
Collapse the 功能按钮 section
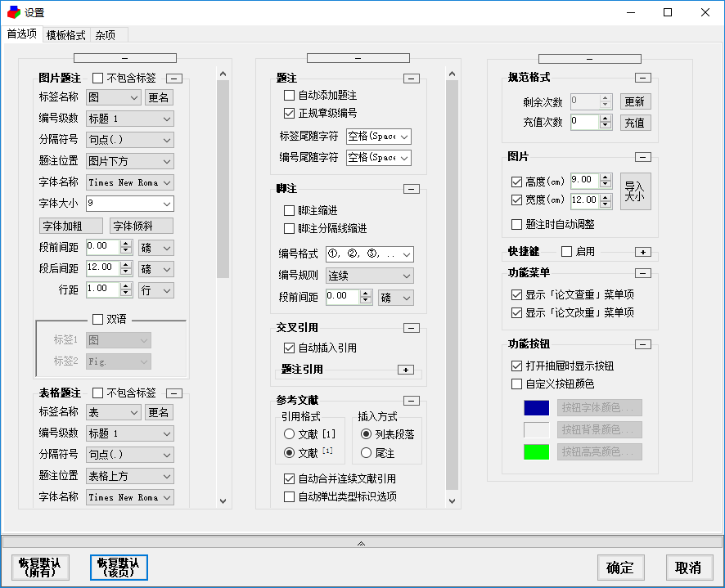pos(642,344)
